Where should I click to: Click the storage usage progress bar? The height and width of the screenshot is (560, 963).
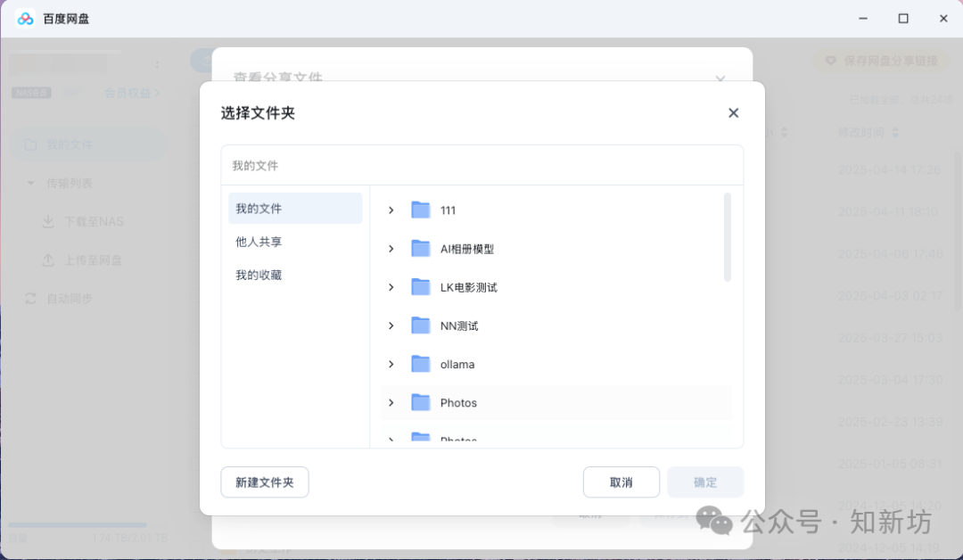point(76,525)
